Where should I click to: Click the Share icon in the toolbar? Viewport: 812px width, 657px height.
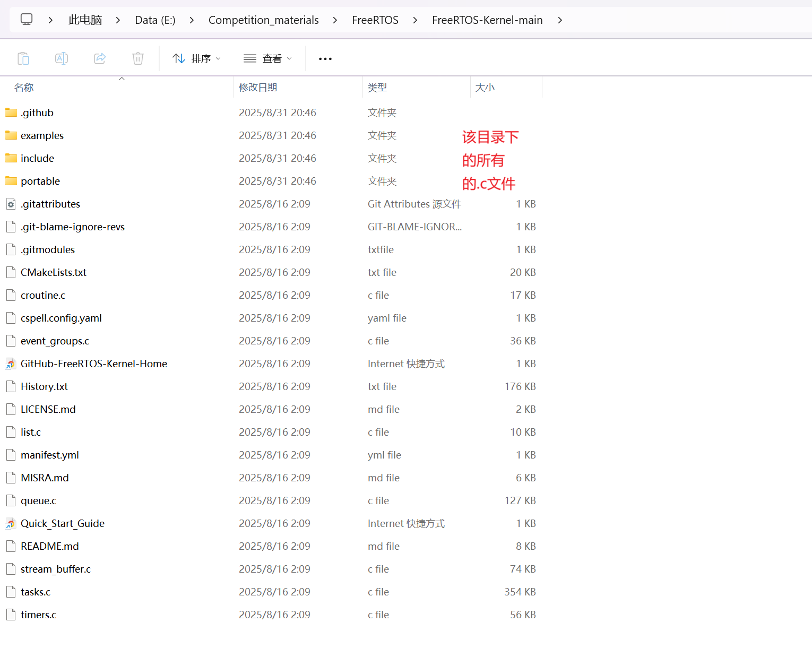click(x=100, y=58)
